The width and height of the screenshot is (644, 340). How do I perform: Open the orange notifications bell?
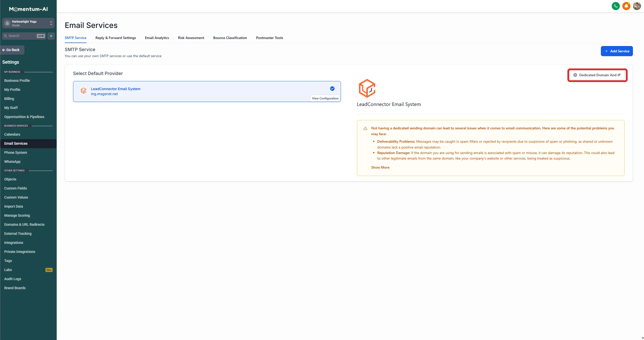point(626,6)
